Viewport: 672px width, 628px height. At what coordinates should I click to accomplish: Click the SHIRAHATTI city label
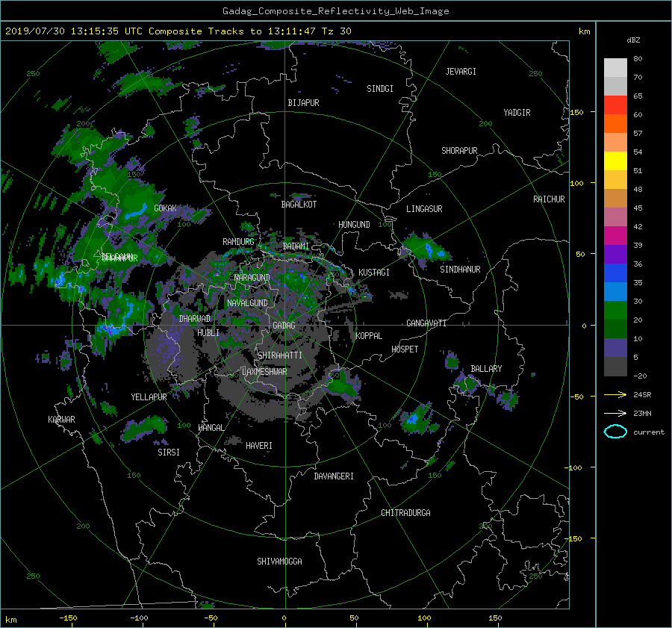click(x=280, y=355)
